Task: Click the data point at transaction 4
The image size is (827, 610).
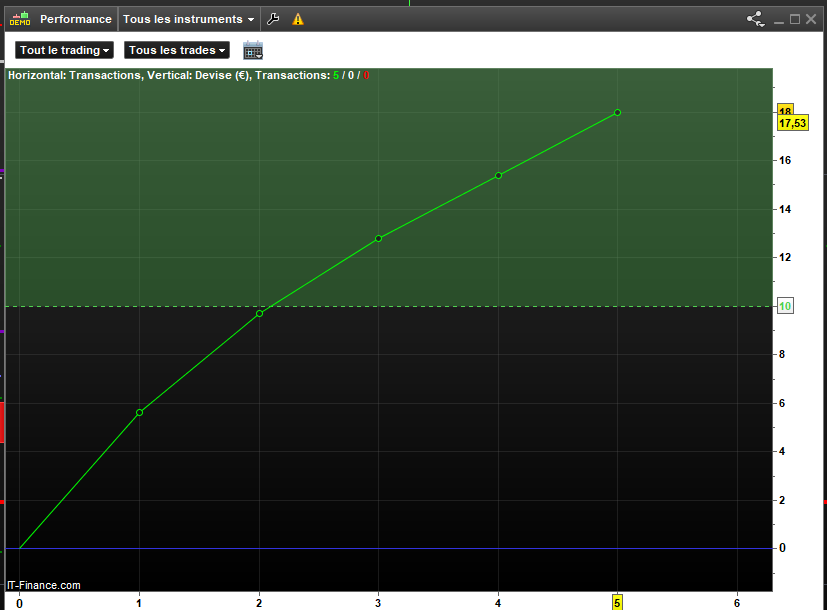Action: 498,175
